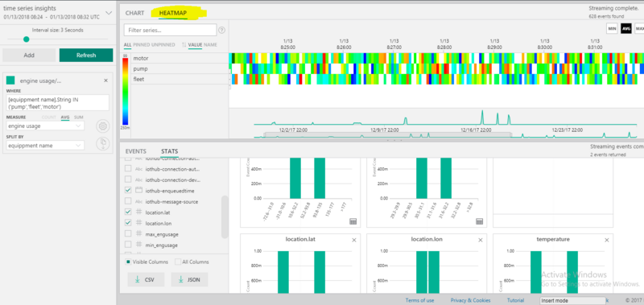Screen dimensions: 644x305
Task: Select the SUM measure option
Action: (78, 117)
